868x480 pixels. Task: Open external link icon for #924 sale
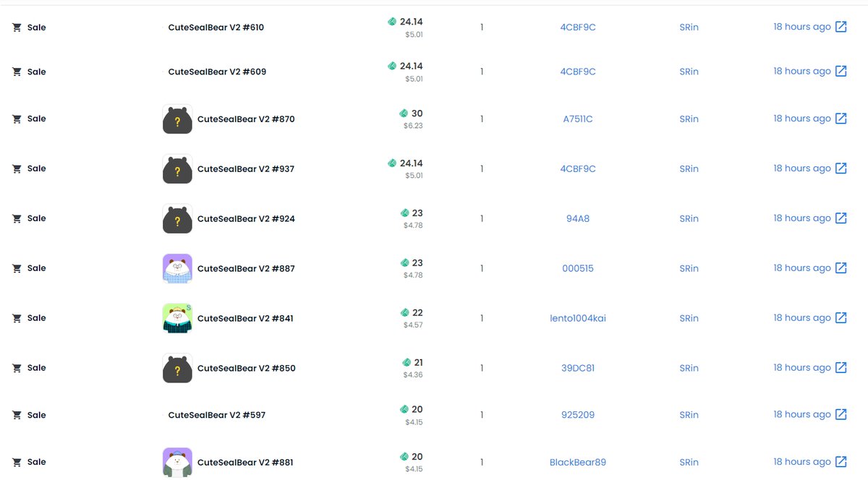841,218
